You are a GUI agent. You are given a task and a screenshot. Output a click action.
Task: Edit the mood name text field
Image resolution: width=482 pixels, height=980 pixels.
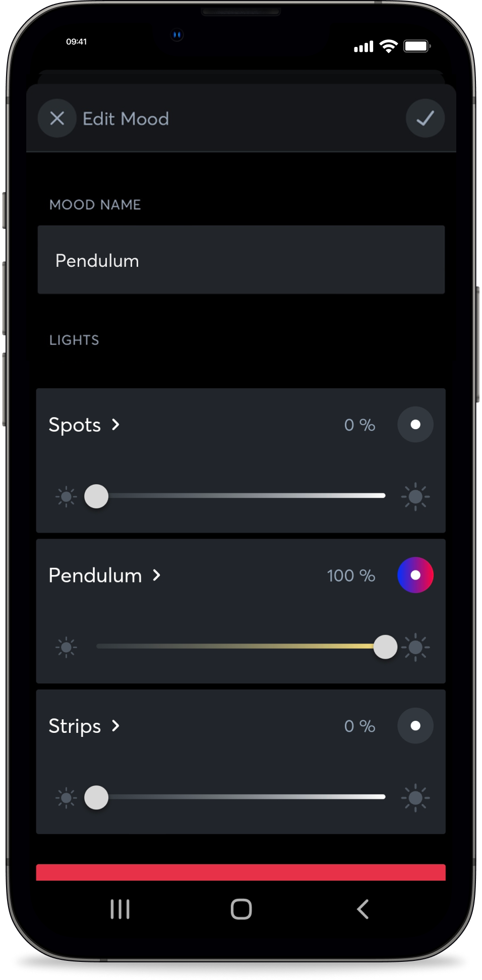pos(241,260)
